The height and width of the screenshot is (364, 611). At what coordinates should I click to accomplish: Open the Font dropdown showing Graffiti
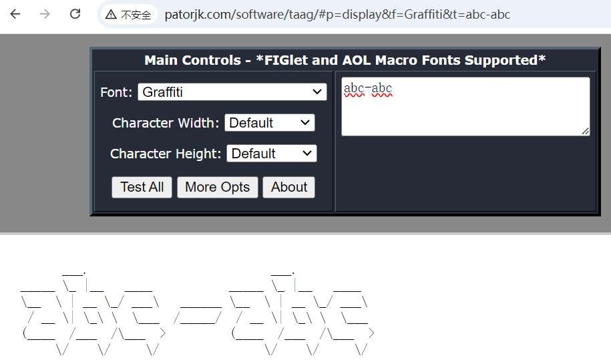pyautogui.click(x=232, y=92)
